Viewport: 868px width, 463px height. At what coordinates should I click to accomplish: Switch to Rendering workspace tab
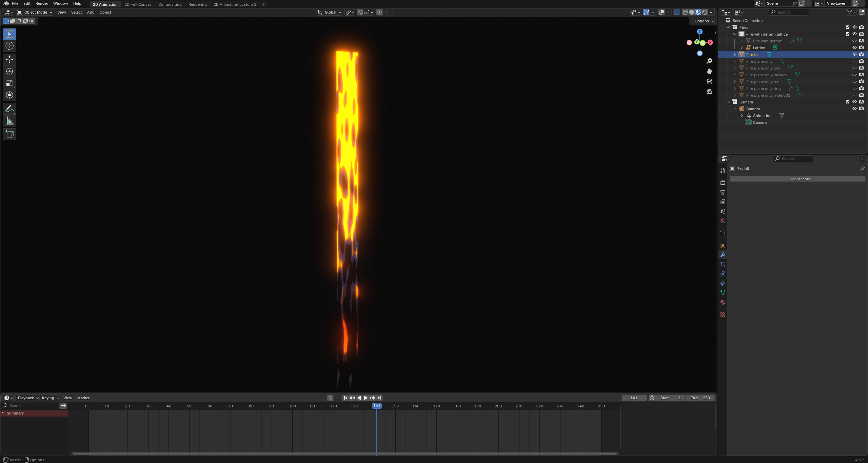point(197,4)
